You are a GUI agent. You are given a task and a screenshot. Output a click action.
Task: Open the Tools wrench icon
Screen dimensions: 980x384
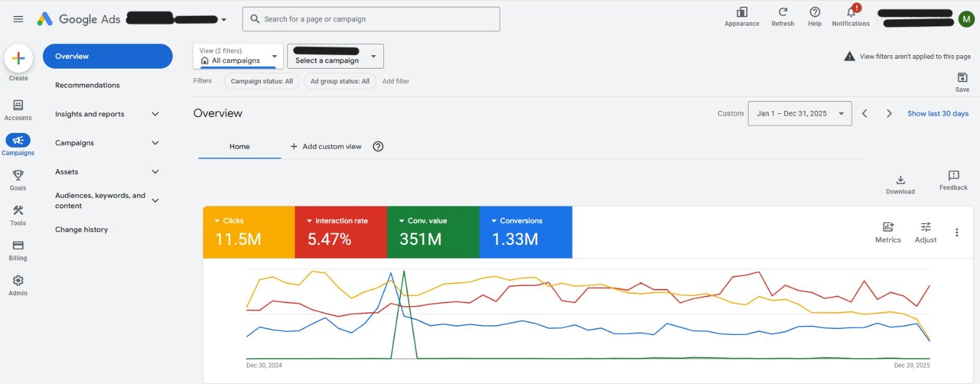click(x=18, y=211)
